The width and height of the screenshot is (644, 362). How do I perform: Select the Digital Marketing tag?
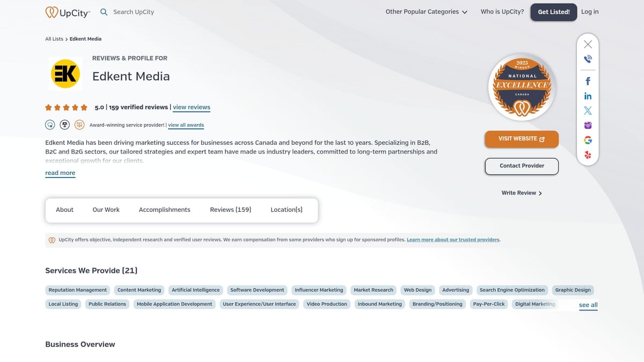[535, 304]
